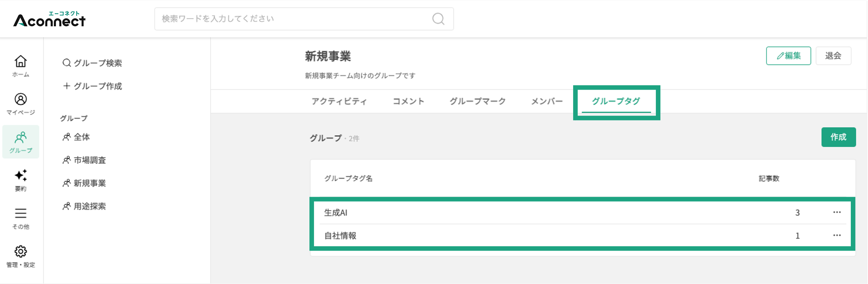
Task: Click the 編集 edit button
Action: click(788, 56)
